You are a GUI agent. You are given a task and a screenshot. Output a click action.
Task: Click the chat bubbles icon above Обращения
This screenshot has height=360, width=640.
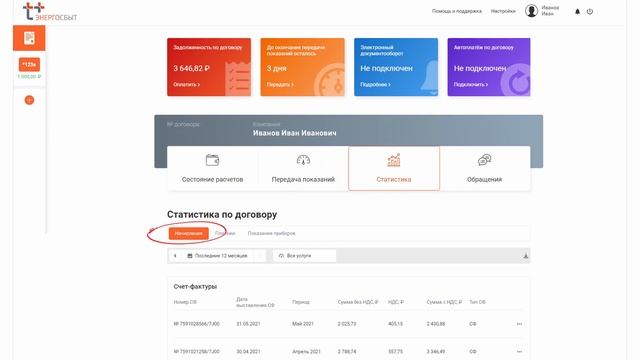[x=484, y=160]
